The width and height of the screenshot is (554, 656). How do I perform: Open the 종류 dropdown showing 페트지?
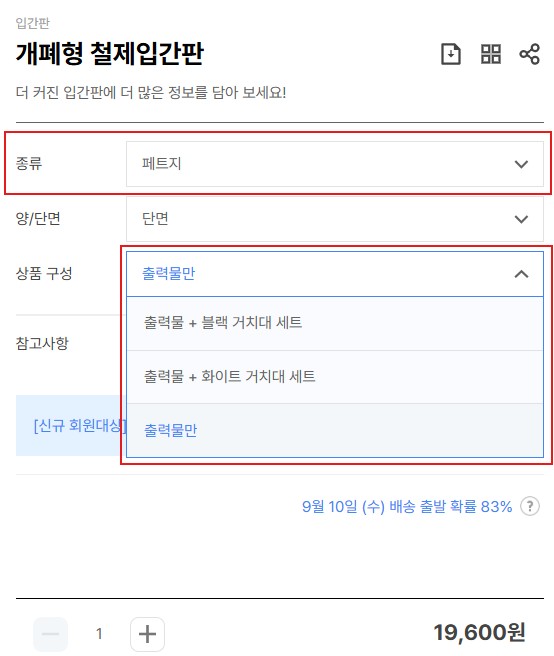coord(335,164)
